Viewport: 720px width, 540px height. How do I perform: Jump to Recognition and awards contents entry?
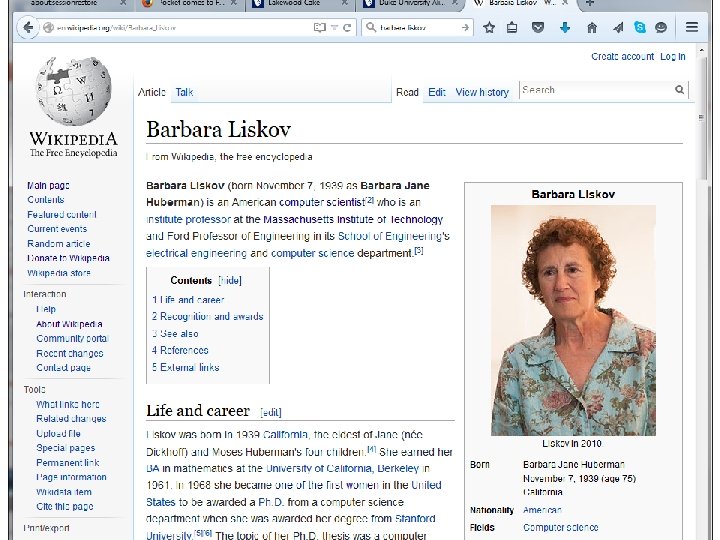click(x=208, y=316)
